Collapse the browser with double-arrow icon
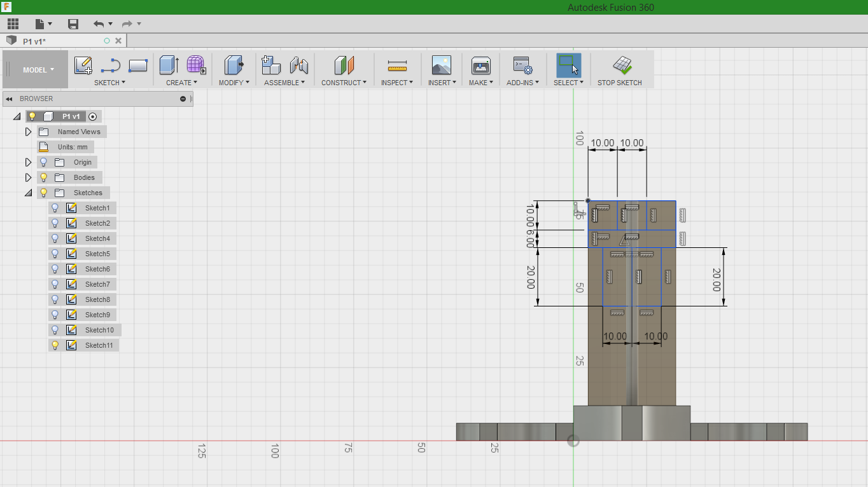Image resolution: width=868 pixels, height=487 pixels. 9,99
